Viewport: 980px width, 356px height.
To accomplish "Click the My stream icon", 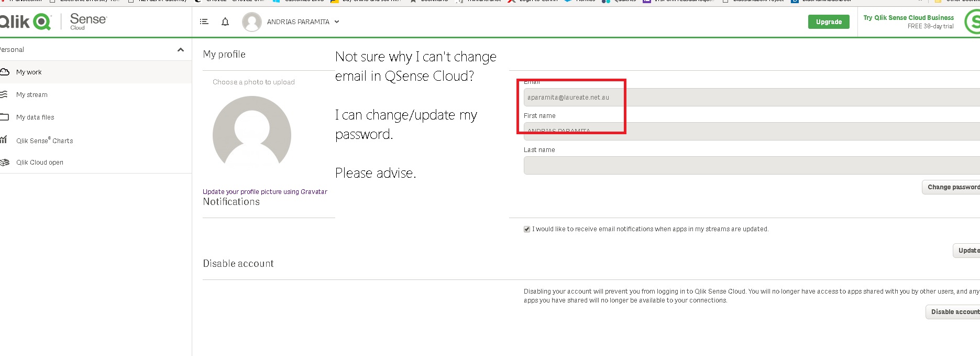I will click(x=4, y=94).
